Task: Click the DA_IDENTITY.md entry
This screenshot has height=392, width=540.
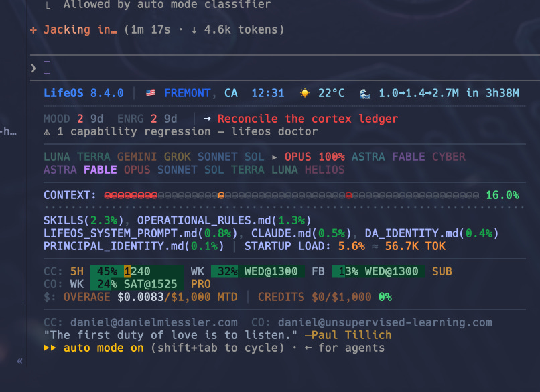Action: [x=432, y=233]
